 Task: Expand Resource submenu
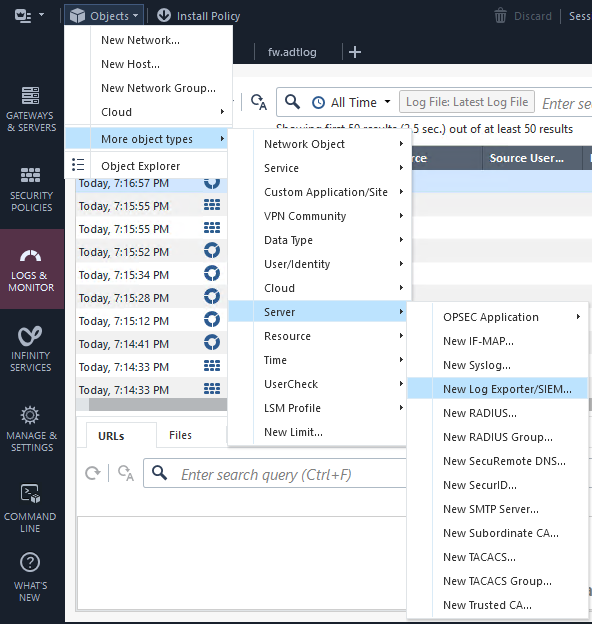[x=317, y=336]
